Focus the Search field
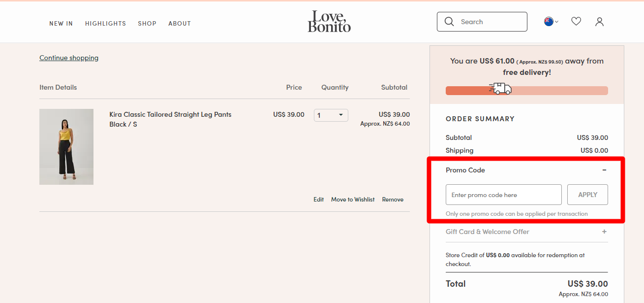 [x=482, y=22]
